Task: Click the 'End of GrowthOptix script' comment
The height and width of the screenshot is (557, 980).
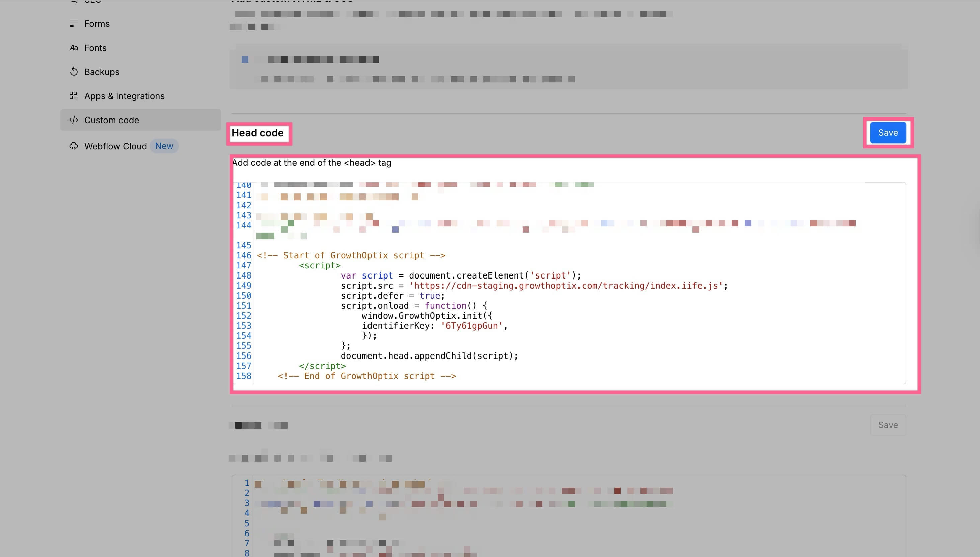Action: click(366, 376)
